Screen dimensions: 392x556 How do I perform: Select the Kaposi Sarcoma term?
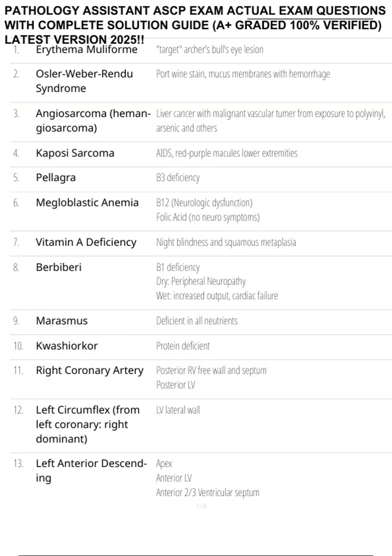pos(75,153)
